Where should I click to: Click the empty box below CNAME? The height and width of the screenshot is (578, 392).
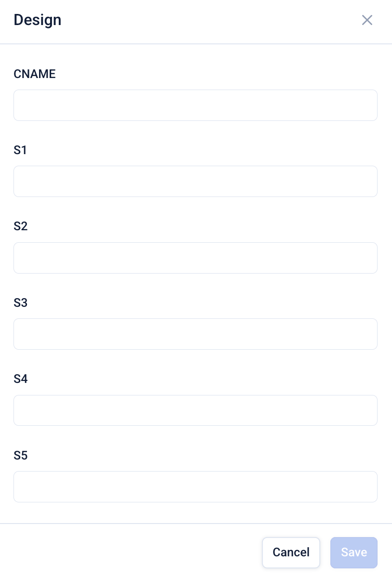pos(195,105)
